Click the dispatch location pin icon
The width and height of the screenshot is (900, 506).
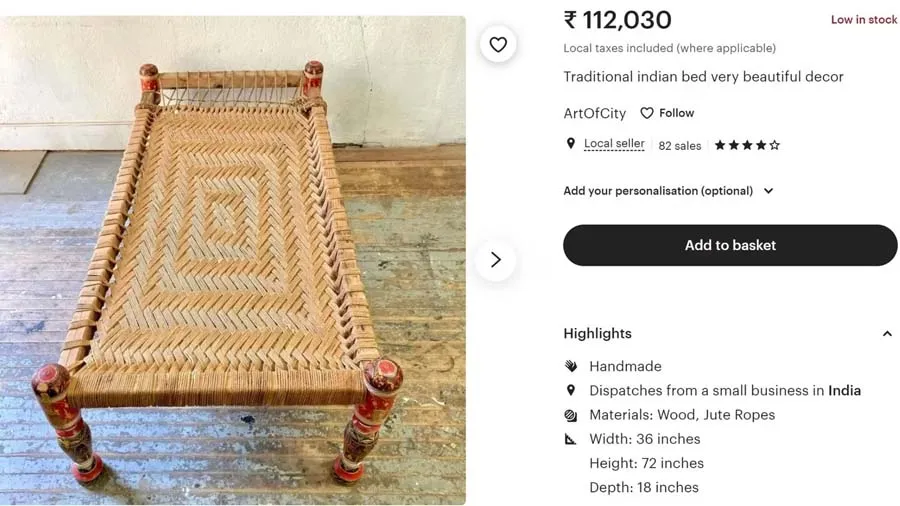coord(571,390)
